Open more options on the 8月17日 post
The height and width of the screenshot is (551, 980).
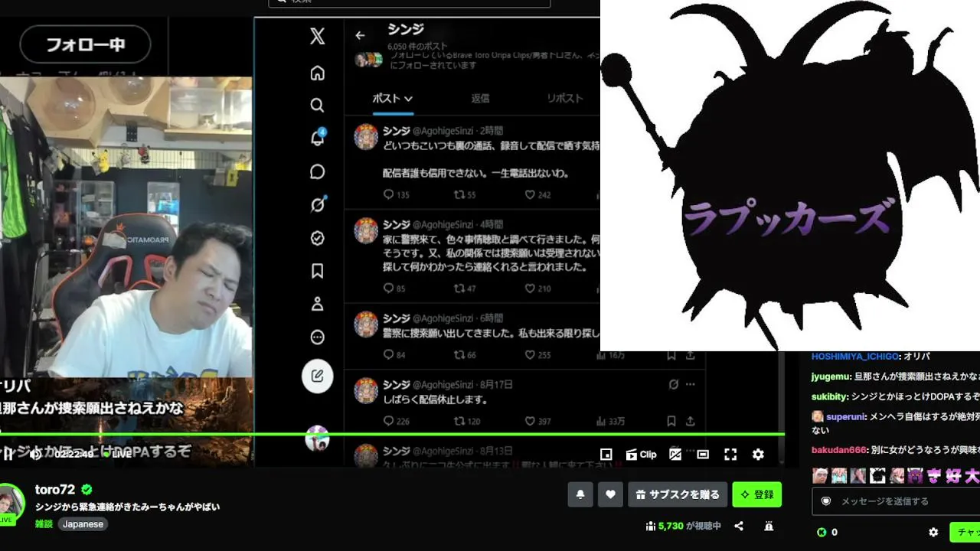691,384
